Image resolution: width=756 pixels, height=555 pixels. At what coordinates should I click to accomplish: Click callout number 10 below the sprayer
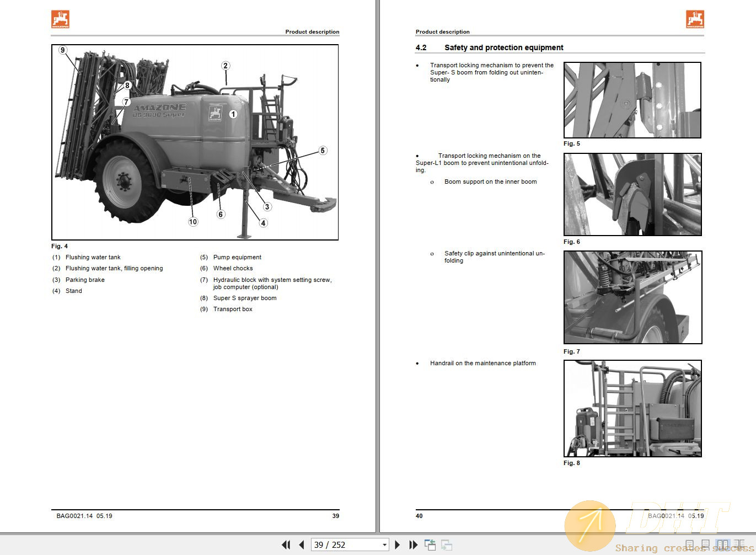193,222
